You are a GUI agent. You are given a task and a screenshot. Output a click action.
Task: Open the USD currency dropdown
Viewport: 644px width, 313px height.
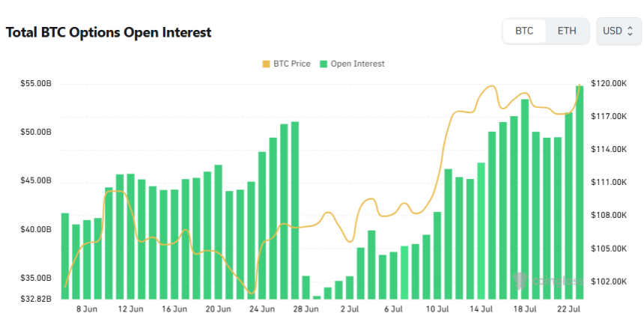[x=619, y=31]
